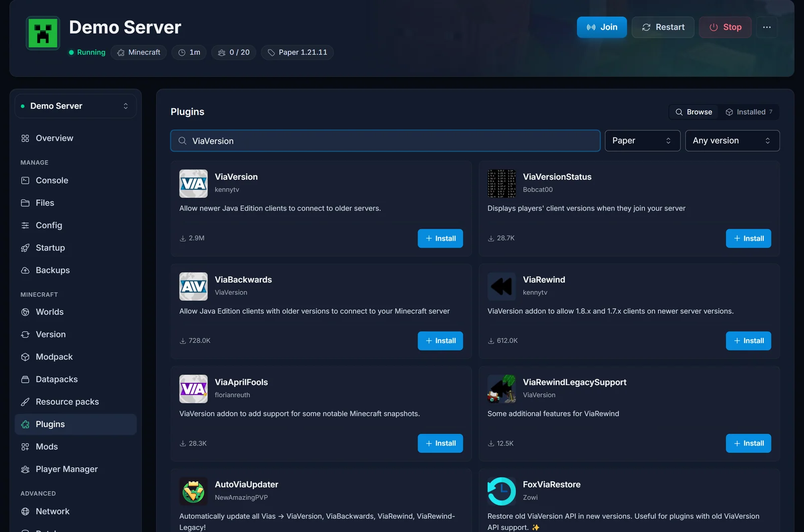Image resolution: width=804 pixels, height=532 pixels.
Task: Click the plugin search field
Action: tap(385, 141)
